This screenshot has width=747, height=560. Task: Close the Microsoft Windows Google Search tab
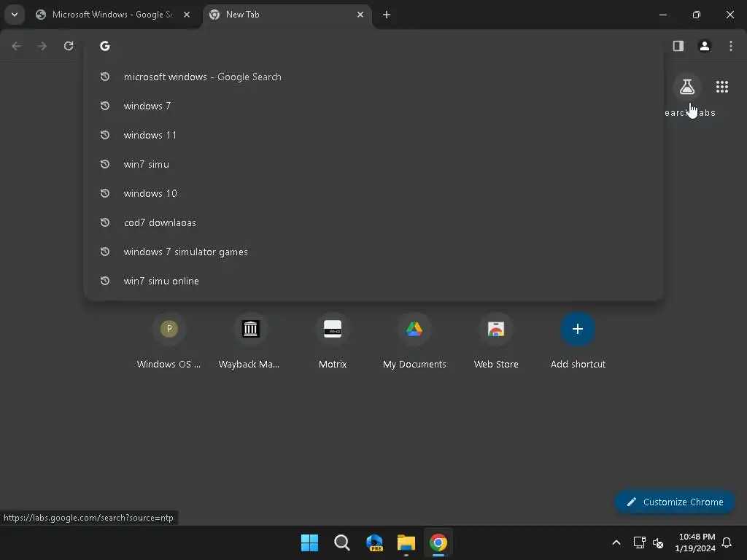(x=187, y=15)
